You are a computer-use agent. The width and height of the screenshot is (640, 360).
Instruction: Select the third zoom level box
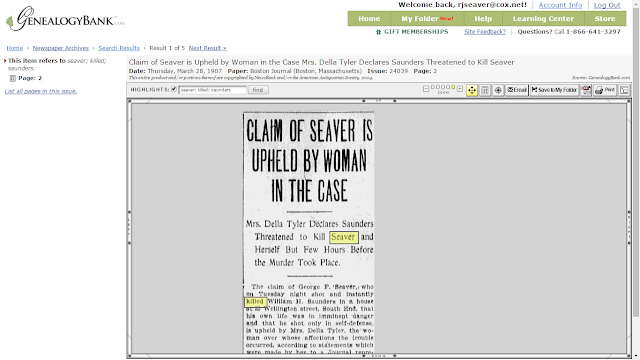coord(443,87)
